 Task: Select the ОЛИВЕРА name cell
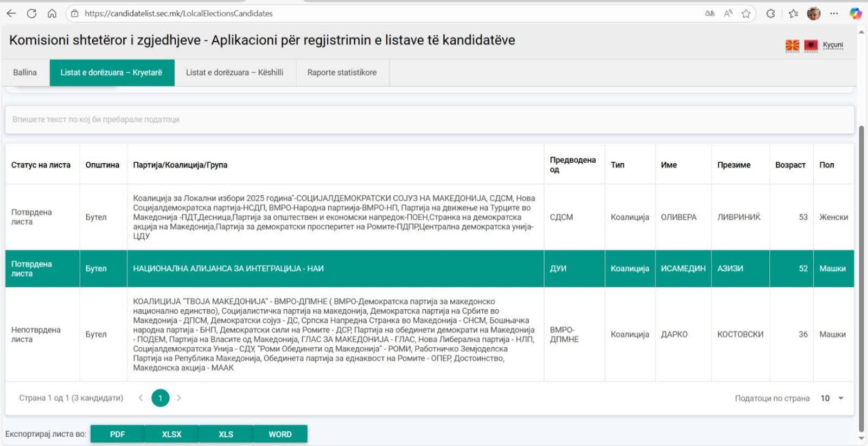click(683, 217)
